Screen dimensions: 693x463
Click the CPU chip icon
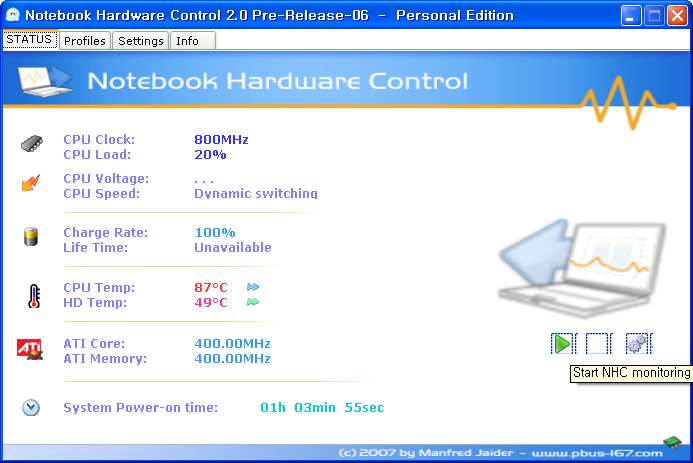pyautogui.click(x=32, y=144)
